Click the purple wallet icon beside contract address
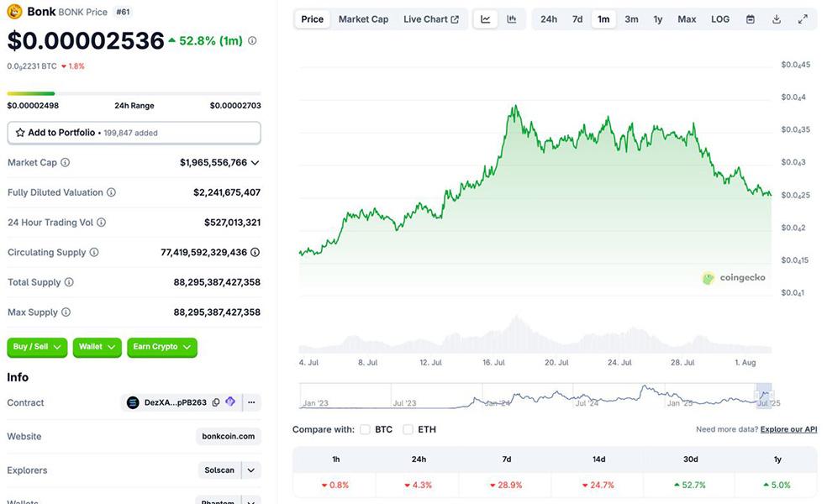827x504 pixels. click(x=230, y=402)
